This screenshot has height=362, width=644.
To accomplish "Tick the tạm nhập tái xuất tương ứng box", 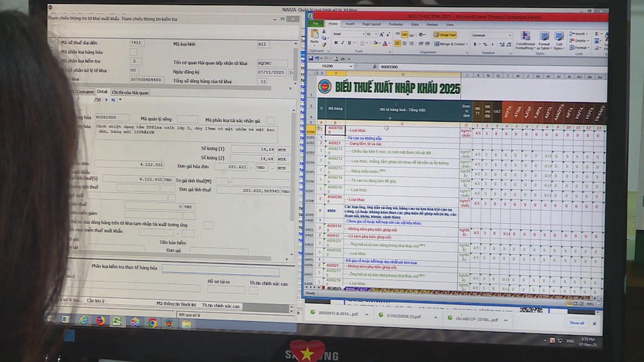I will (208, 225).
